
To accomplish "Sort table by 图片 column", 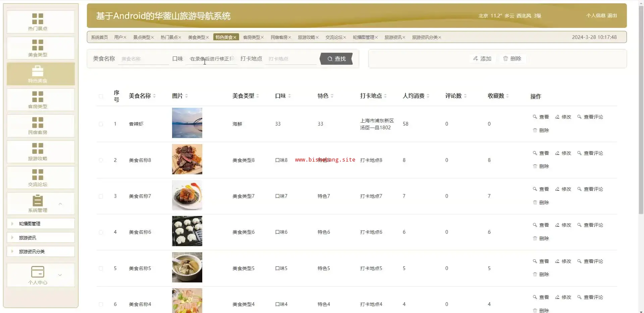I will point(186,96).
